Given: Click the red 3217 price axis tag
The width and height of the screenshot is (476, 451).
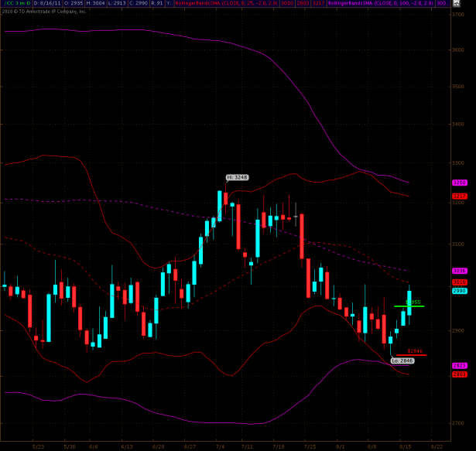Looking at the screenshot, I should point(458,196).
